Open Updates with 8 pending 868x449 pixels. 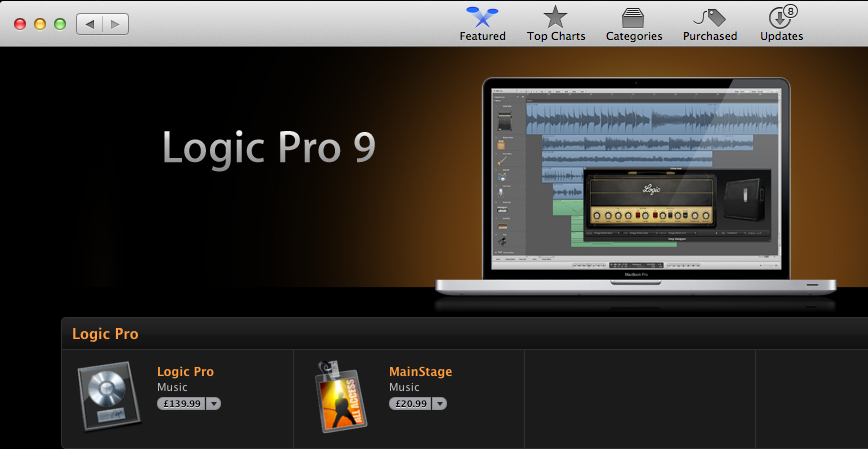point(781,23)
